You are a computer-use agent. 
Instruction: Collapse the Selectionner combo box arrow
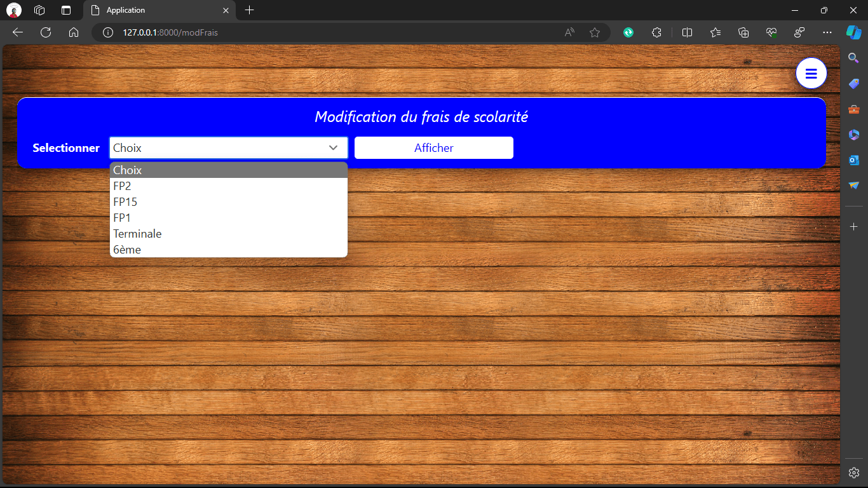point(333,148)
